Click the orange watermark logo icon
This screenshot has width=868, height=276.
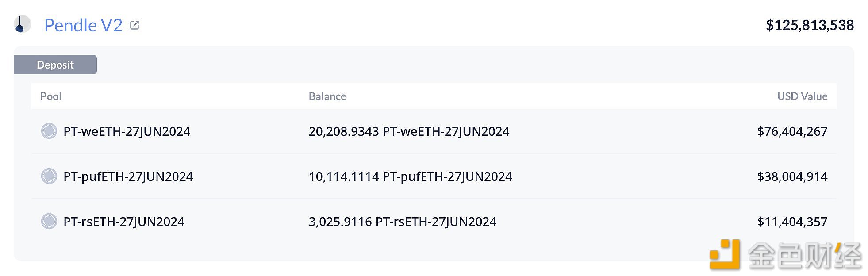[x=725, y=254]
